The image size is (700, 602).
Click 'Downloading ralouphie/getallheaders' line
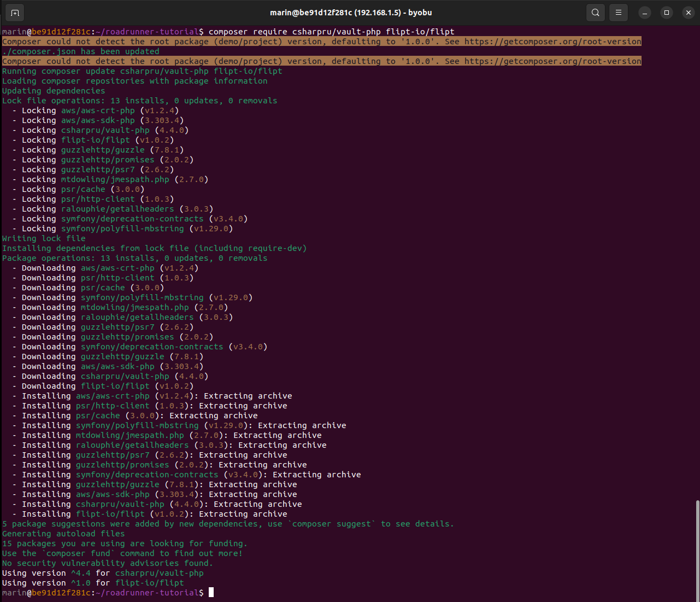tap(122, 317)
